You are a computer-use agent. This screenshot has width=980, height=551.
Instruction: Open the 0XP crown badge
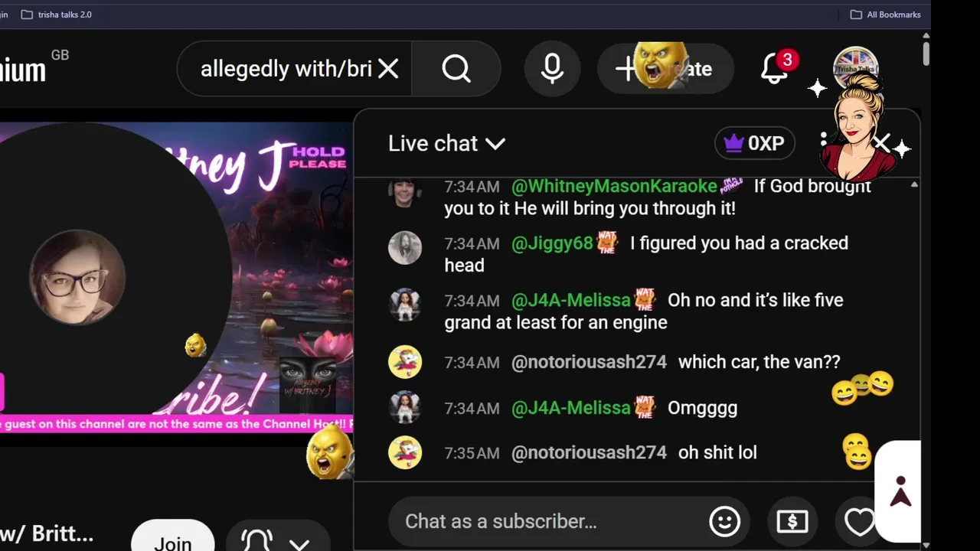click(755, 144)
